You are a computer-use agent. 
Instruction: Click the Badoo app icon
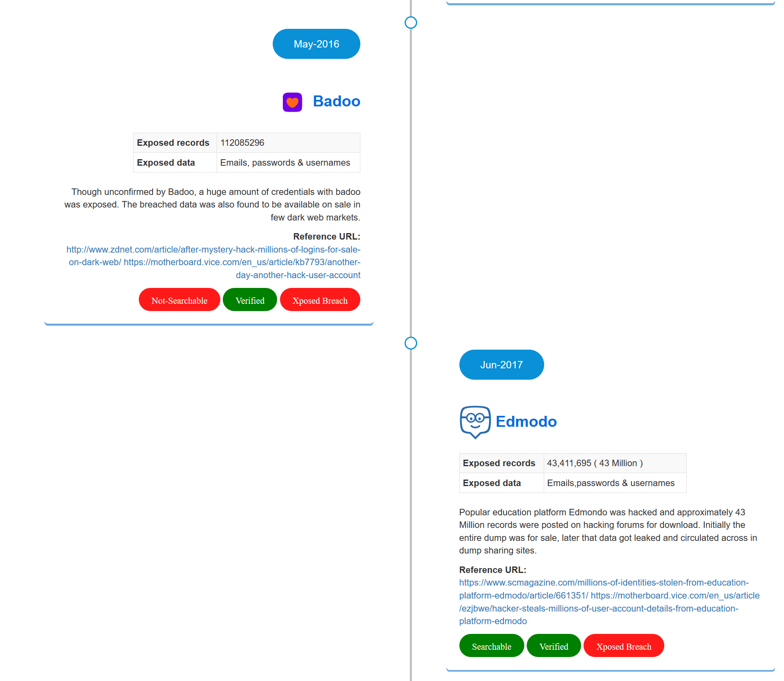pyautogui.click(x=292, y=102)
